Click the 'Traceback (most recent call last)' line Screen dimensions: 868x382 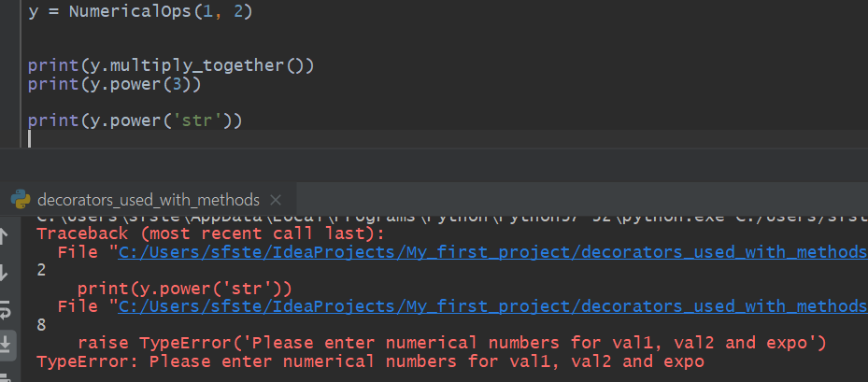tap(210, 234)
